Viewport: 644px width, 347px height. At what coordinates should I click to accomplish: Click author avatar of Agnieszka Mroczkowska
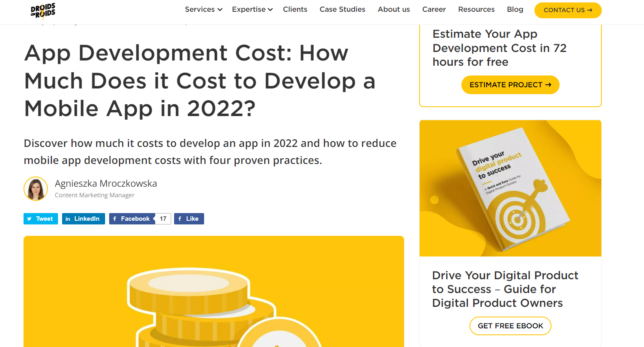pos(36,189)
